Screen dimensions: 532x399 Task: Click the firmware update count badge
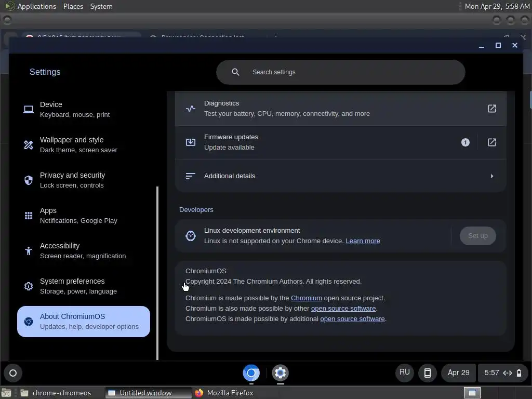tap(465, 142)
